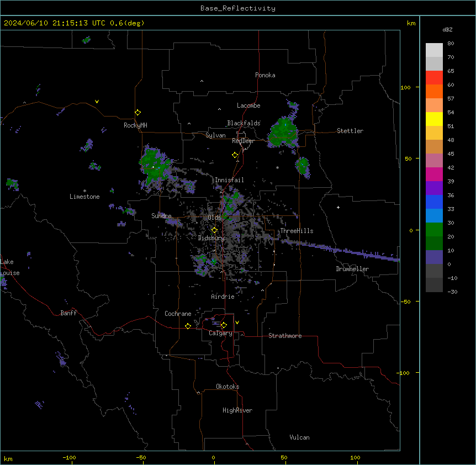Pick the orange 60-57 dBZ legend swatch
The height and width of the screenshot is (465, 476).
(434, 91)
